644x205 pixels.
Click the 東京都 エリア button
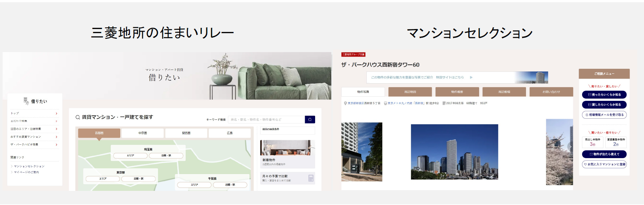(103, 179)
